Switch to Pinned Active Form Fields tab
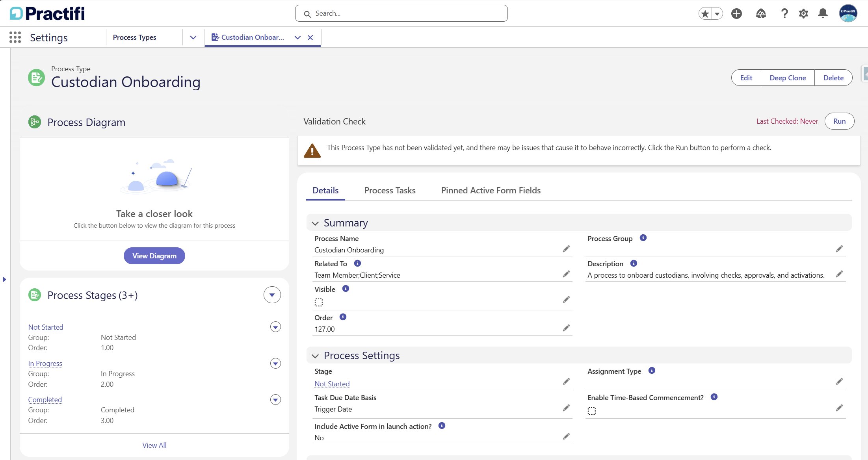 click(x=491, y=191)
